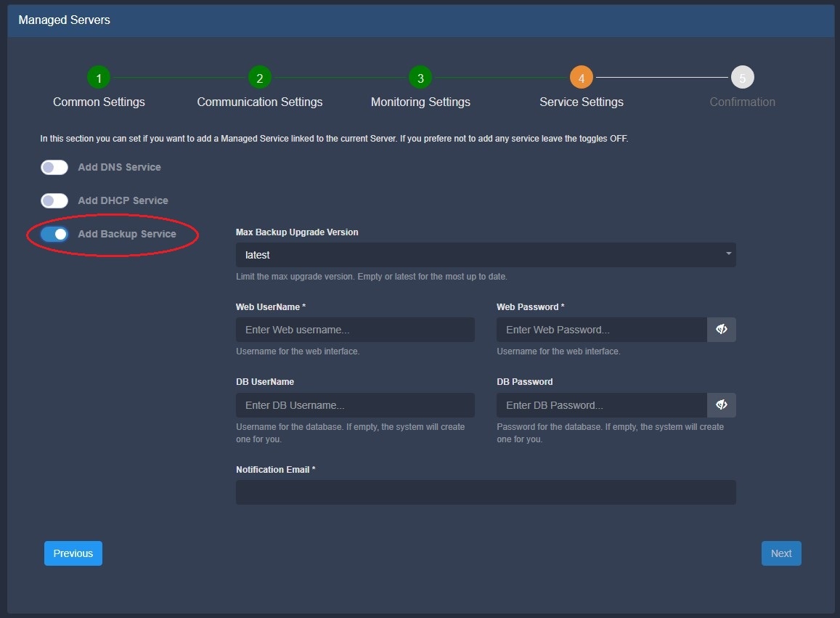The height and width of the screenshot is (618, 840).
Task: Go to Common Settings step label
Action: click(x=99, y=102)
